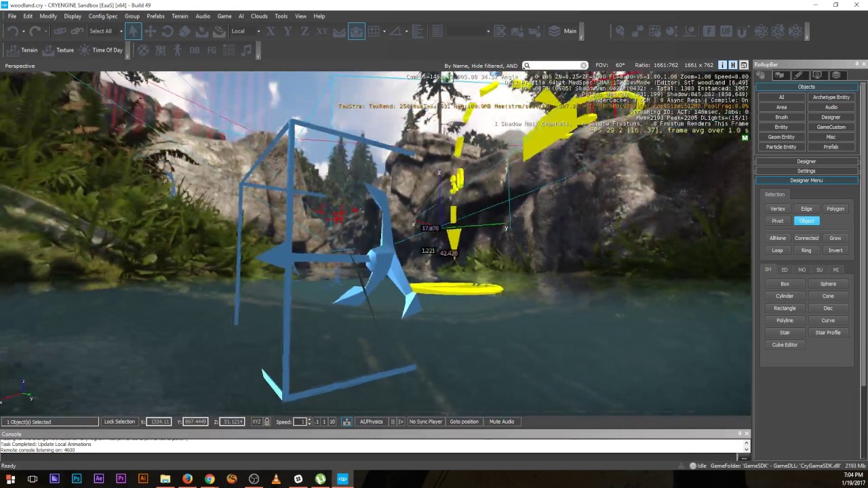Open the Local coordinate system dropdown

[245, 31]
